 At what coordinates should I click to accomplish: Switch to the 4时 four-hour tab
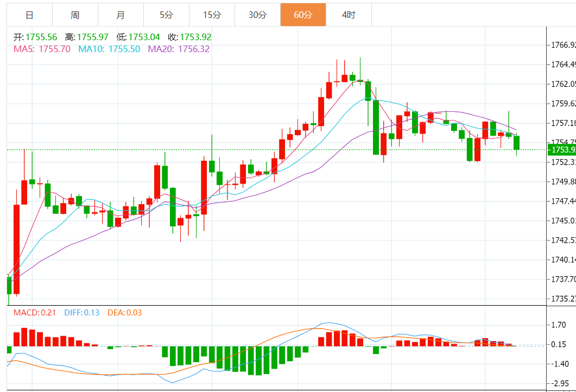(349, 15)
